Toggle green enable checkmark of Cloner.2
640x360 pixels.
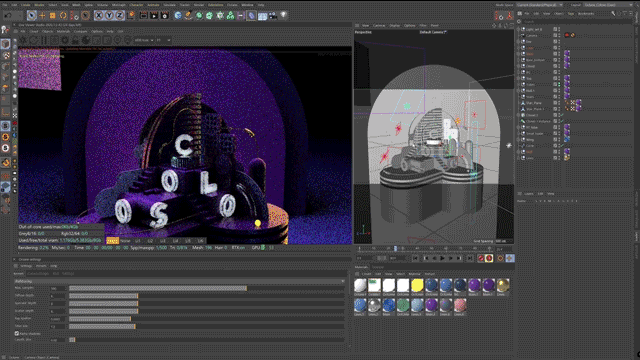[562, 115]
